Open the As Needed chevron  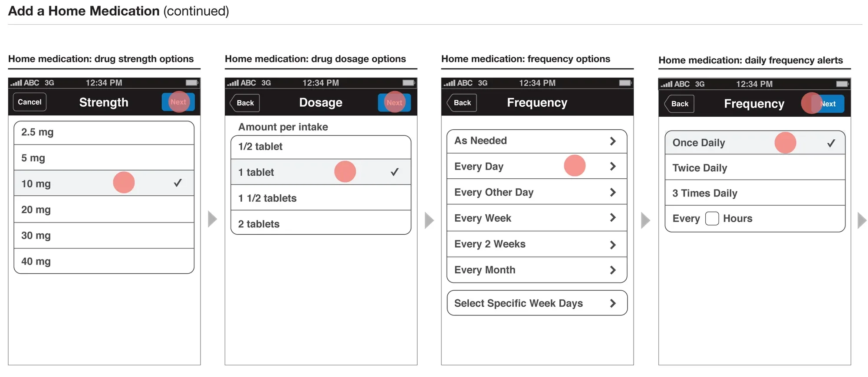(613, 141)
